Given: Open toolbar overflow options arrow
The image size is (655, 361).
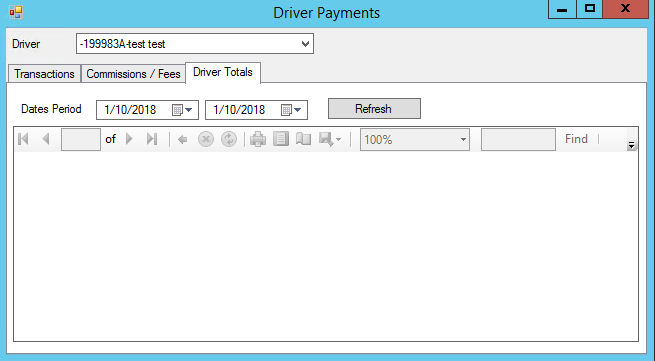Looking at the screenshot, I should tap(631, 145).
